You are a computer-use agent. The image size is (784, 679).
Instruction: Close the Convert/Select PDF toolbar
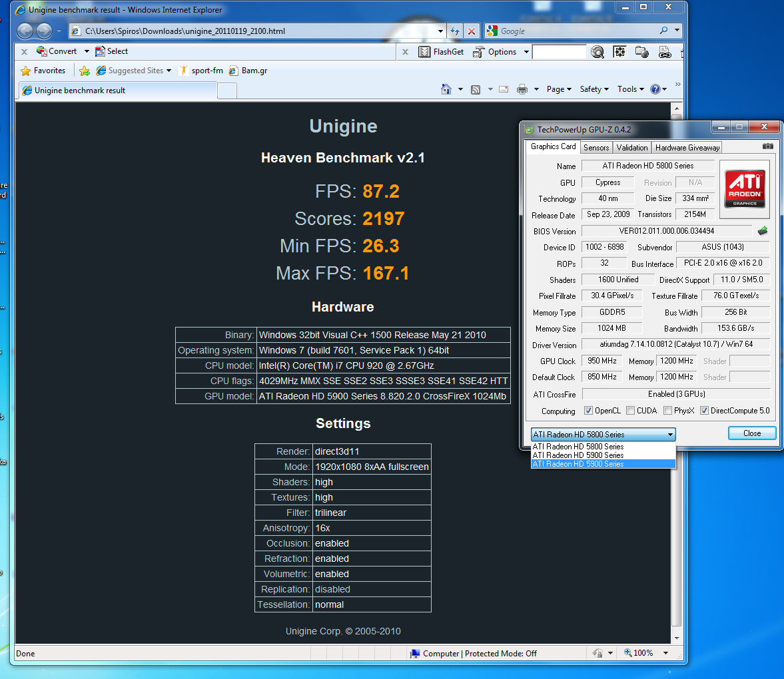(24, 51)
